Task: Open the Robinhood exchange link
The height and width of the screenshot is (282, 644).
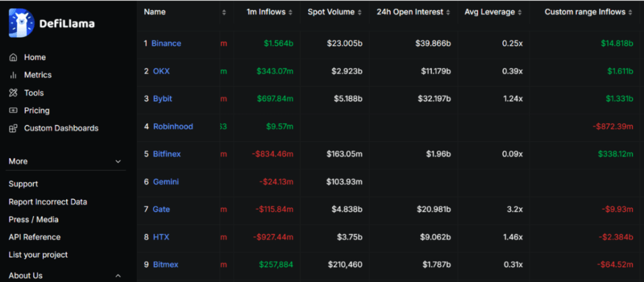Action: click(173, 126)
